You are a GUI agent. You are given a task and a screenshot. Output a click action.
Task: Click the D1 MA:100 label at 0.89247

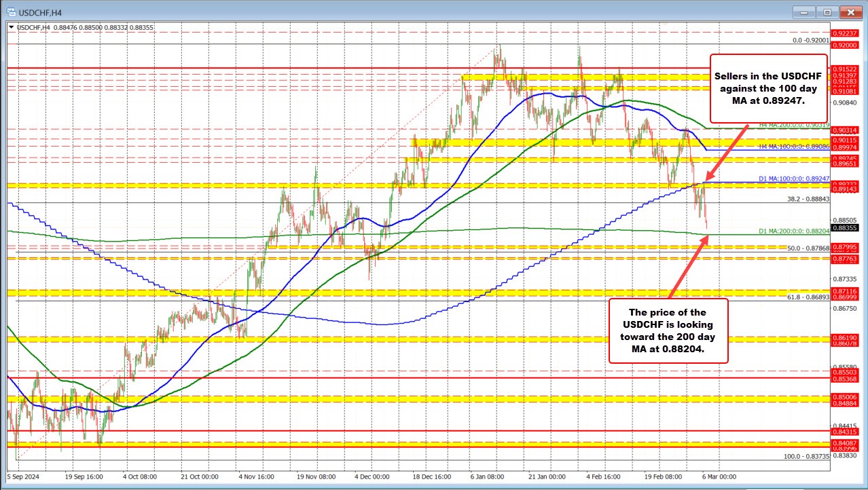pyautogui.click(x=793, y=178)
